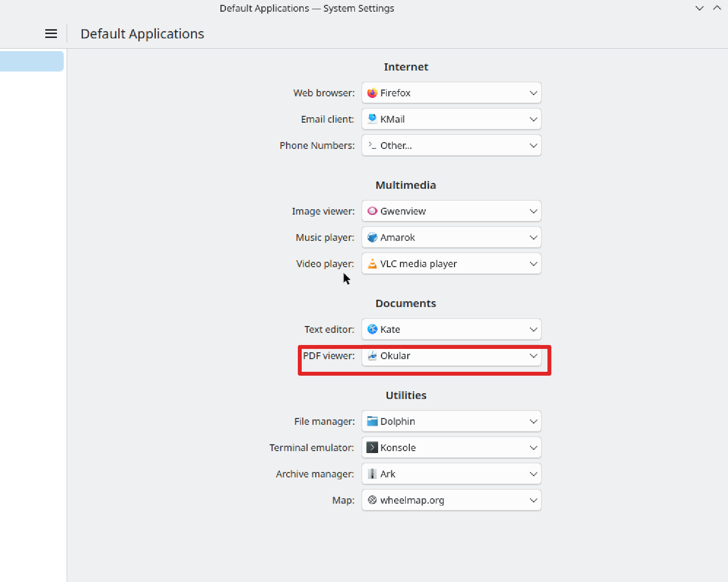728x582 pixels.
Task: Click the Konsole terminal icon
Action: click(x=372, y=448)
